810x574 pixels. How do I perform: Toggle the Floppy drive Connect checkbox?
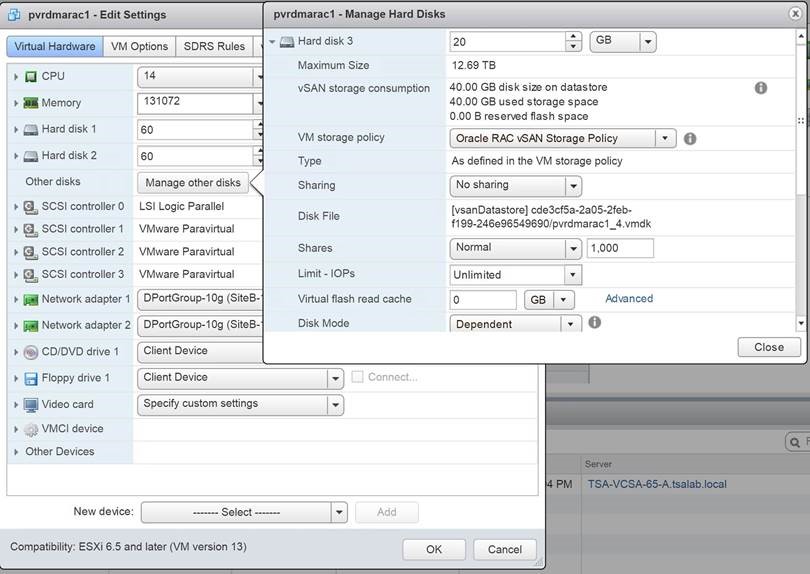point(358,377)
